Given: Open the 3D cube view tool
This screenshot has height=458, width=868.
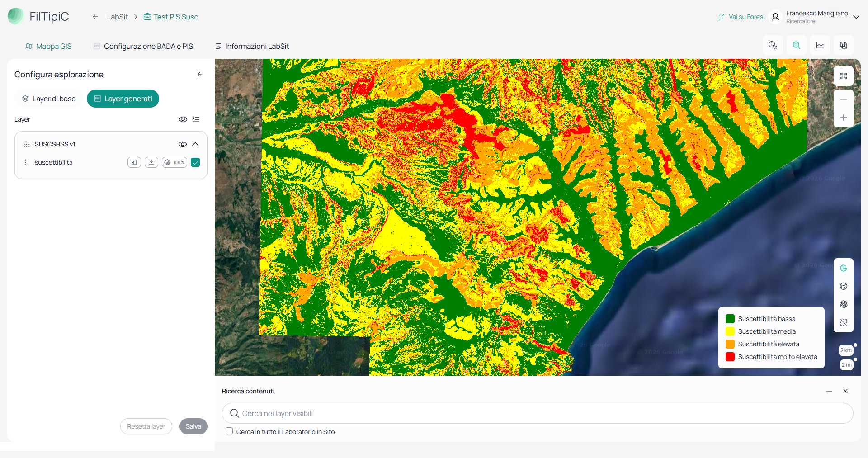Looking at the screenshot, I should click(844, 45).
